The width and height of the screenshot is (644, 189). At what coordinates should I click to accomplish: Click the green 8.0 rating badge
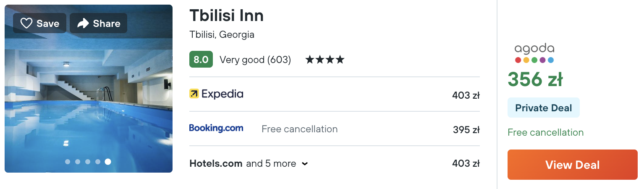(201, 60)
